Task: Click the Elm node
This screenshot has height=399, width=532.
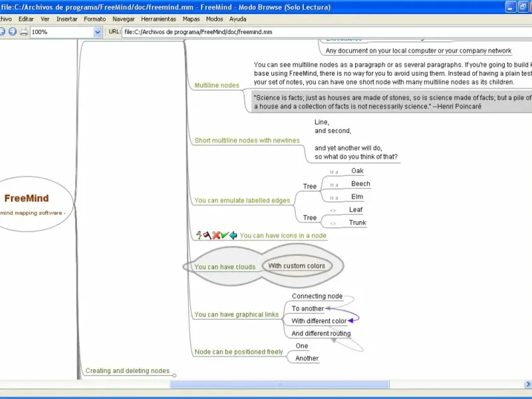Action: (357, 196)
